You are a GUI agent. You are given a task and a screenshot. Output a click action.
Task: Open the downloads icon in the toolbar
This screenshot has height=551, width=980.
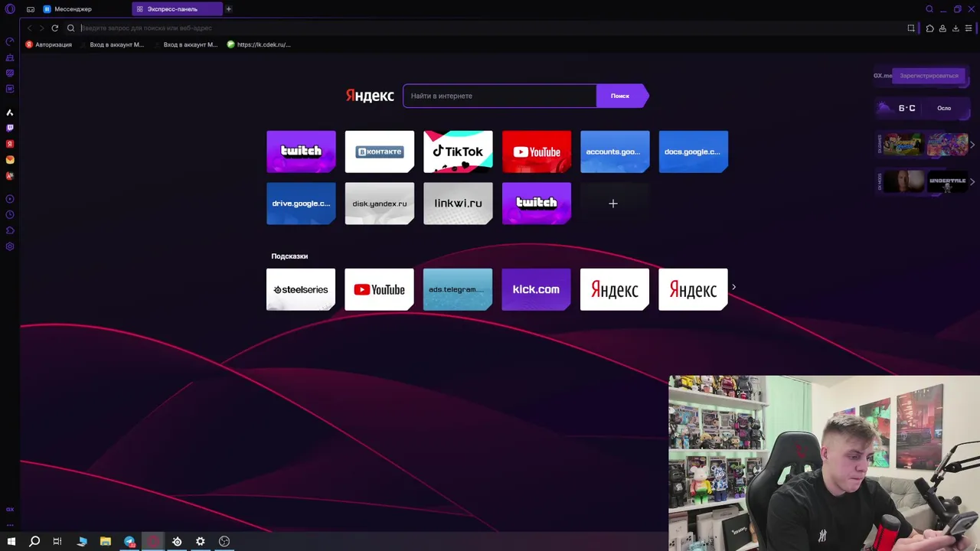[x=955, y=28]
